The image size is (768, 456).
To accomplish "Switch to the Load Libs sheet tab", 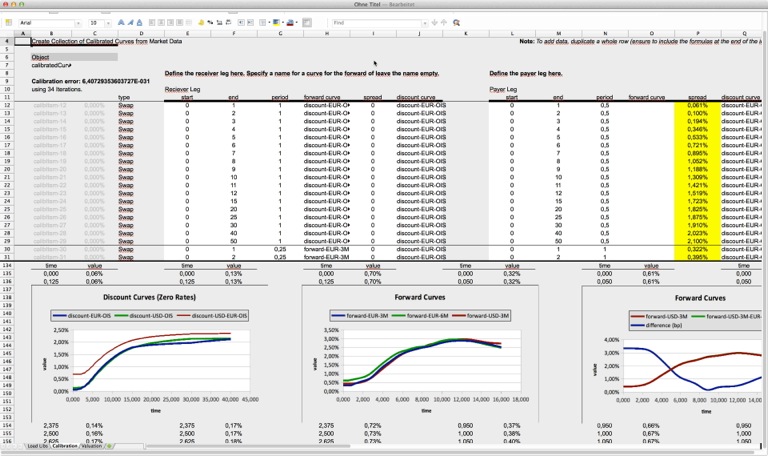I will click(x=37, y=446).
